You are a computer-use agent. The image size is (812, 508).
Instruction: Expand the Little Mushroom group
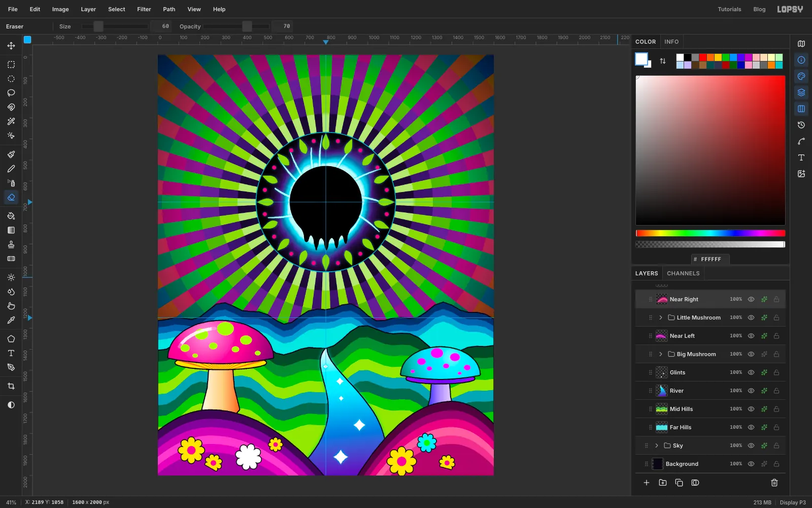[661, 317]
